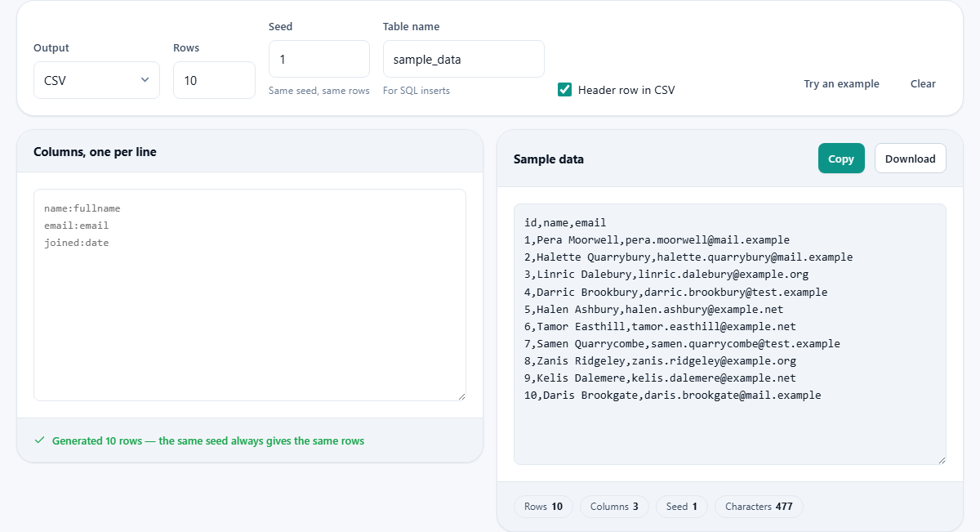980x532 pixels.
Task: Click inside the columns definition textarea
Action: [250, 295]
